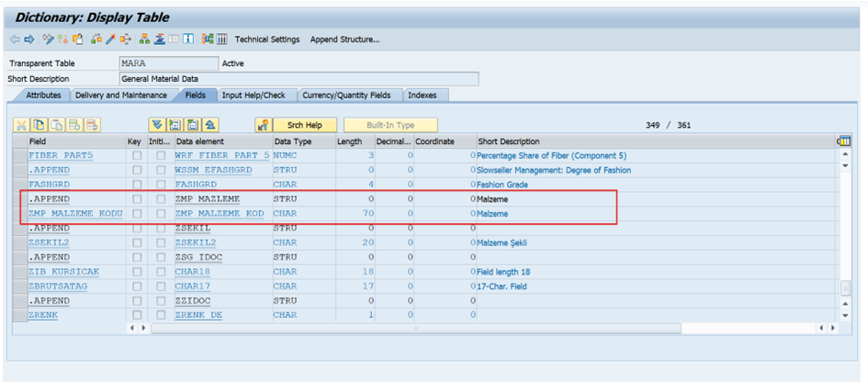Click the Activate magic wand icon

click(110, 39)
